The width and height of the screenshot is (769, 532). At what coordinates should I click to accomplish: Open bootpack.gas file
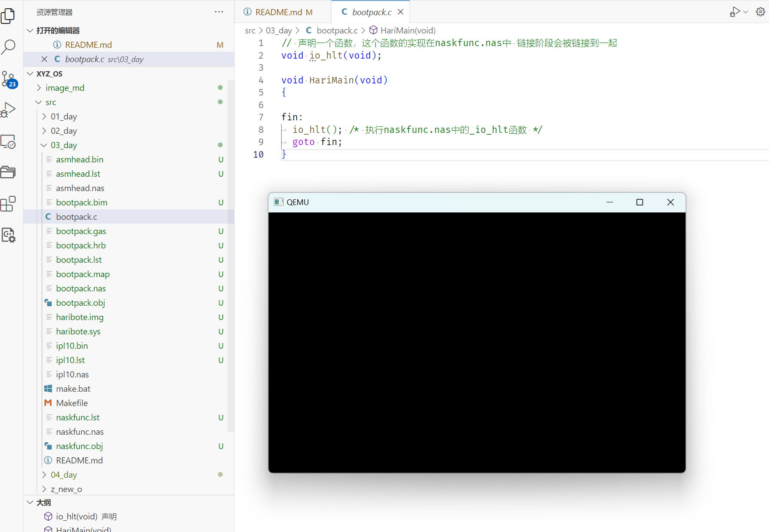81,231
